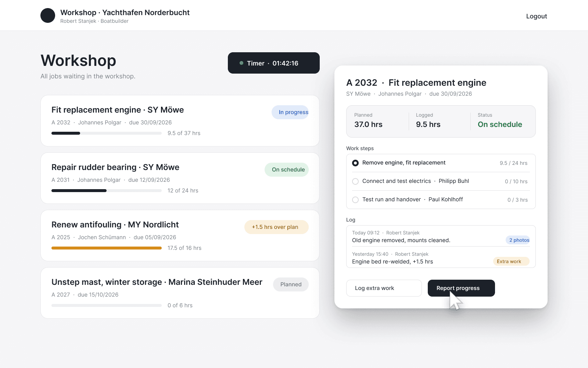Click the green On schedule status in detail panel

pyautogui.click(x=500, y=124)
